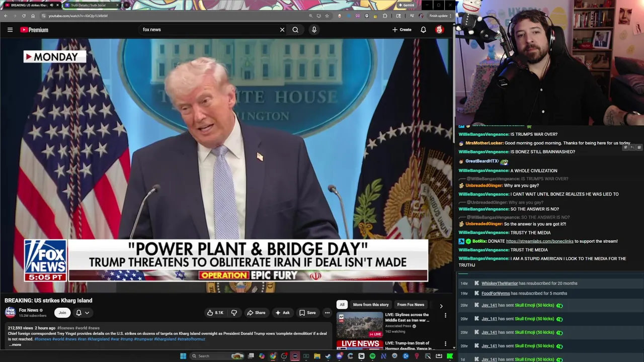This screenshot has height=362, width=644.
Task: Reload the YouTube page
Action: [24, 16]
